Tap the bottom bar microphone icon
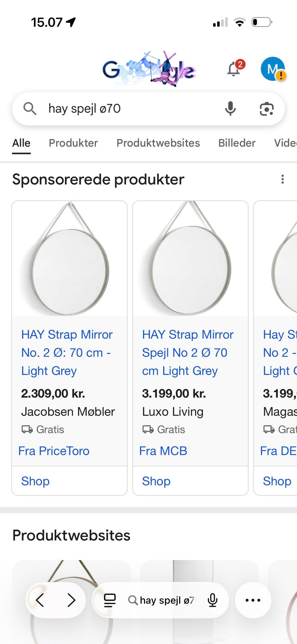This screenshot has width=297, height=644. pyautogui.click(x=213, y=600)
